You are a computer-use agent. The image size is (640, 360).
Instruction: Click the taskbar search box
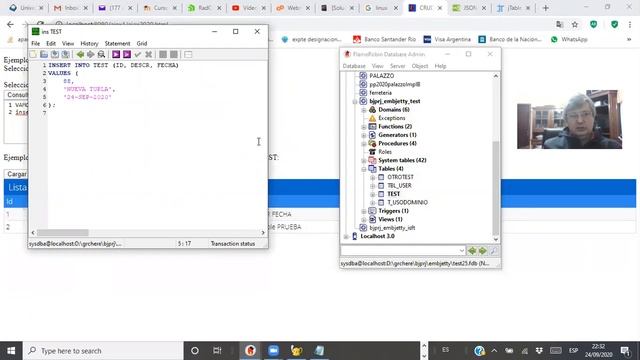pyautogui.click(x=103, y=351)
